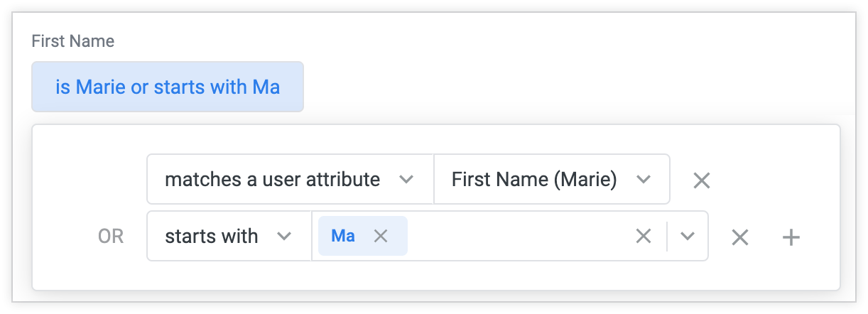Remove the 'matches a user attribute' filter row

702,180
